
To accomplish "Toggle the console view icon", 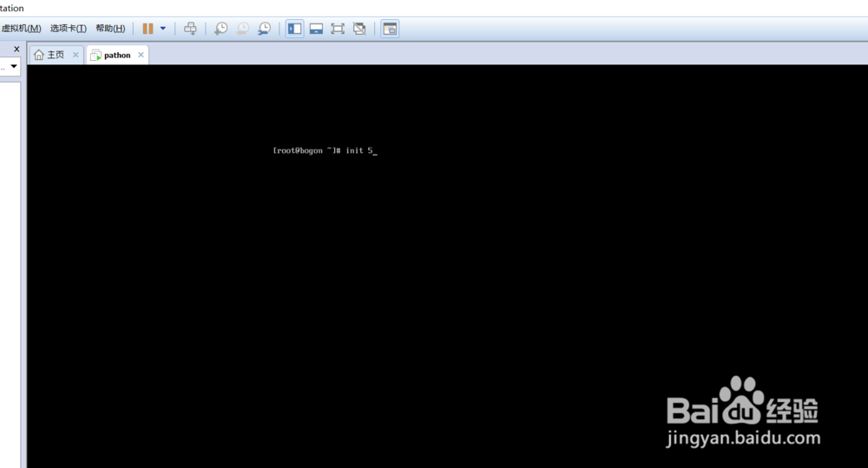I will tap(390, 29).
